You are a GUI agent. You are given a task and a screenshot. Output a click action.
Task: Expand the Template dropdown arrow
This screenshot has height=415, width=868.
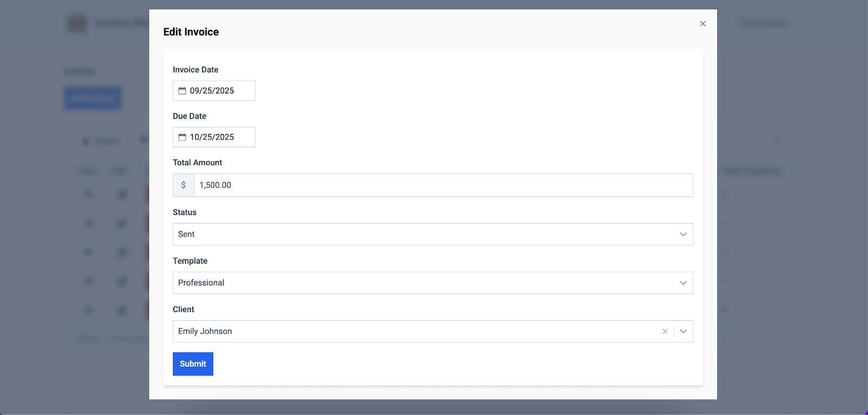(683, 283)
